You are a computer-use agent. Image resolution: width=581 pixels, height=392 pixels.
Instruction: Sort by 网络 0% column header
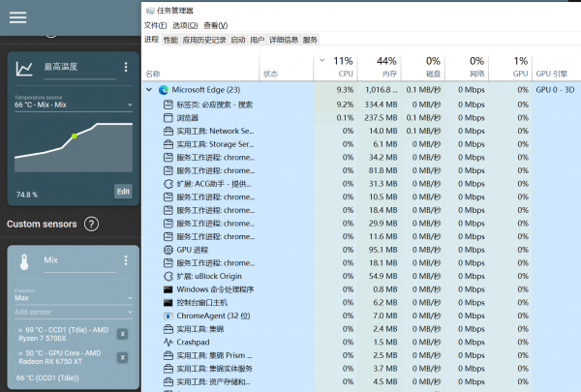[x=467, y=68]
